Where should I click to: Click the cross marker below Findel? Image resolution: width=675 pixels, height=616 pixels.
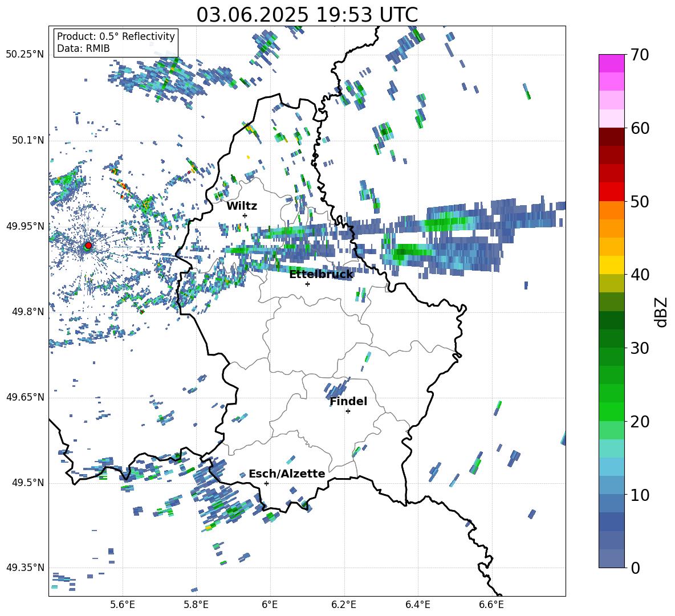[348, 411]
